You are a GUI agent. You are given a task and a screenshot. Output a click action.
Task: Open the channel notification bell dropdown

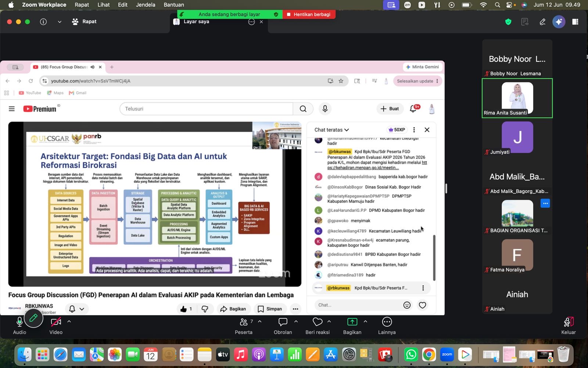[x=77, y=309]
